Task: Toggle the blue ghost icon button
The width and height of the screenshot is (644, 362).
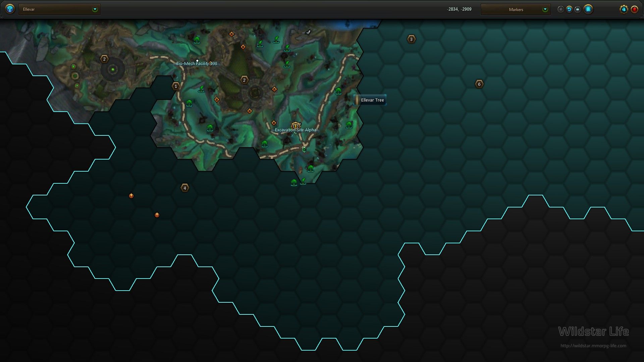Action: [588, 9]
